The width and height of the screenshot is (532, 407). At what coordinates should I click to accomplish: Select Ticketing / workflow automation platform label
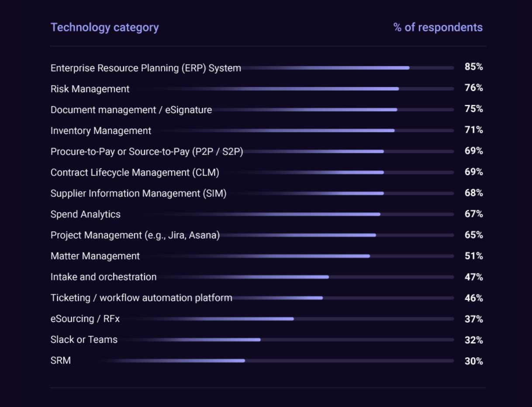coord(142,298)
